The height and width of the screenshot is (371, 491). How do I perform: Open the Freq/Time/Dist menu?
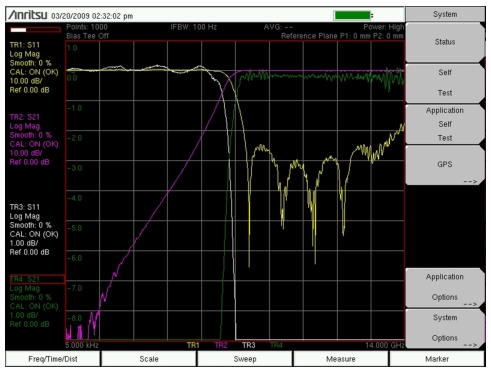pos(53,359)
